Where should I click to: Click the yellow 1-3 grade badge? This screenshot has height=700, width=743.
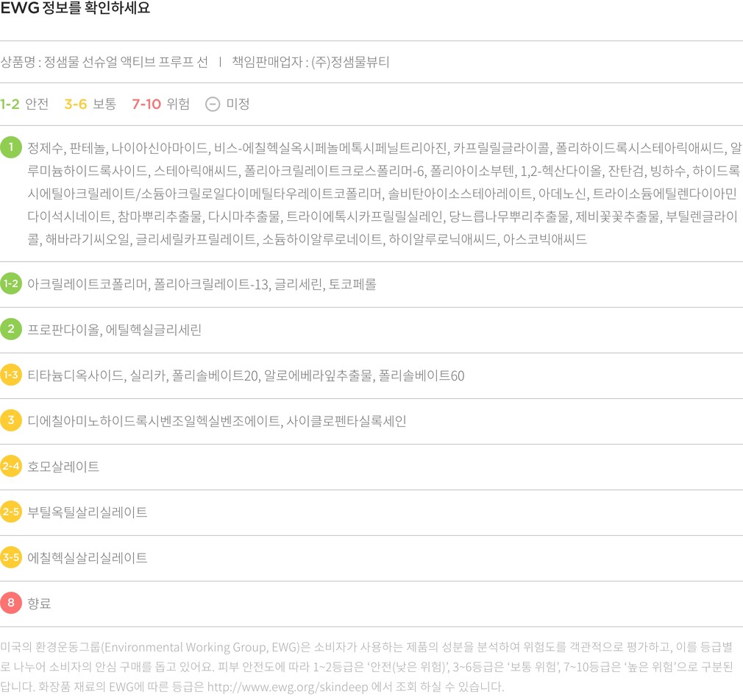[11, 375]
